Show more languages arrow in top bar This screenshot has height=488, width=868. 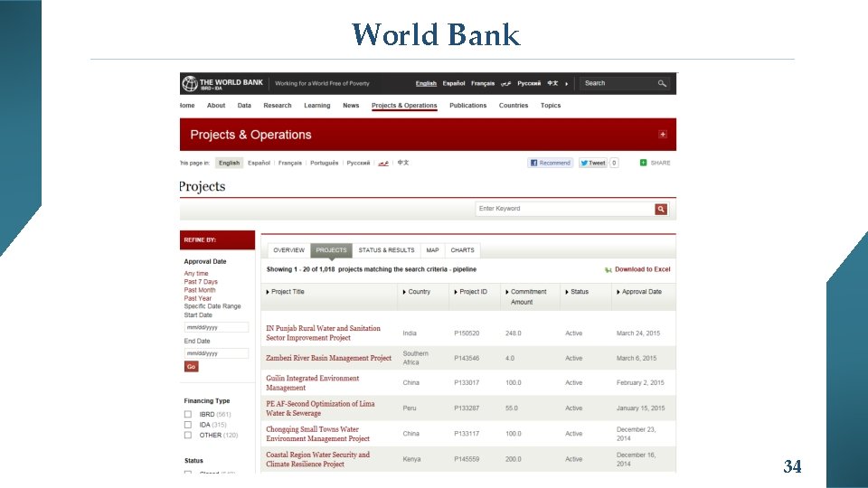point(566,83)
